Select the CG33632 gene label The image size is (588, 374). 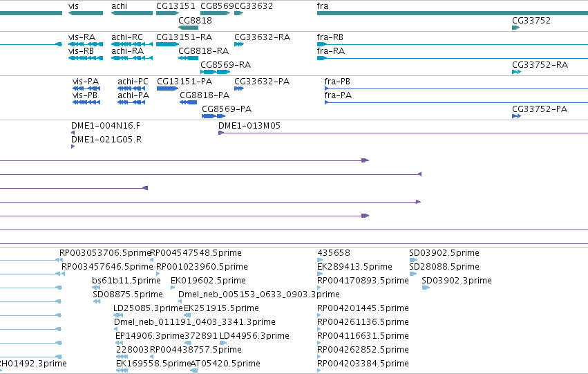254,6
